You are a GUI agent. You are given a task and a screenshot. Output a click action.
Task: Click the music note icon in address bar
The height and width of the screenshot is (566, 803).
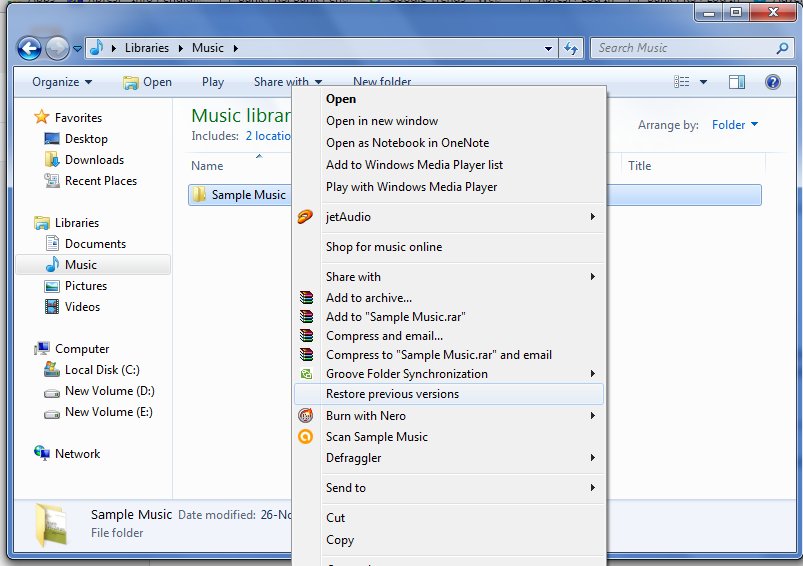tap(97, 48)
